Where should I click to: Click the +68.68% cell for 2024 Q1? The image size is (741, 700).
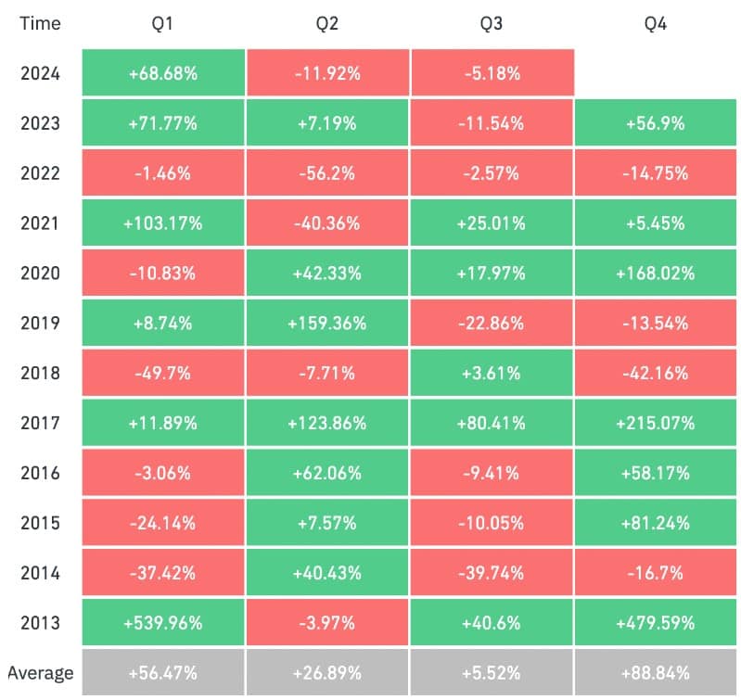coord(163,72)
